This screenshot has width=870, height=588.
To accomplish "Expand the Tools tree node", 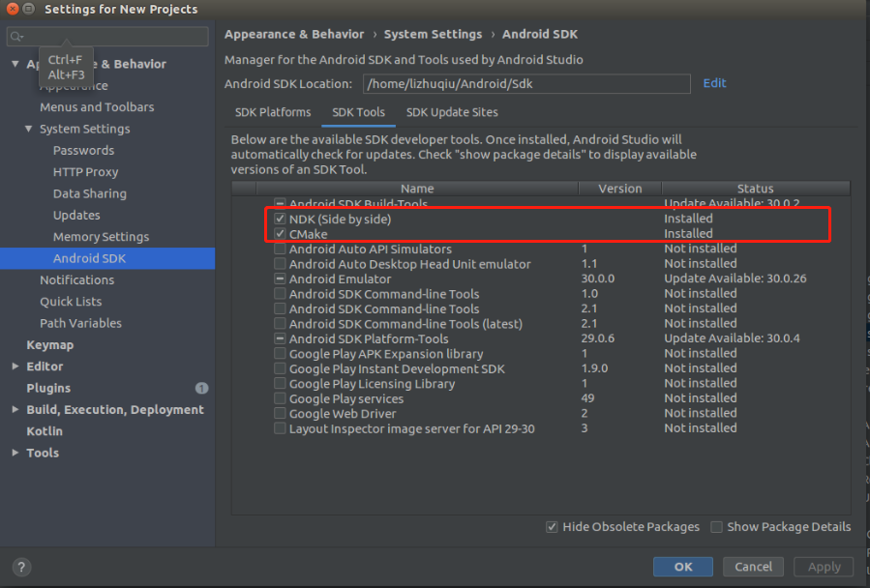I will pos(15,453).
